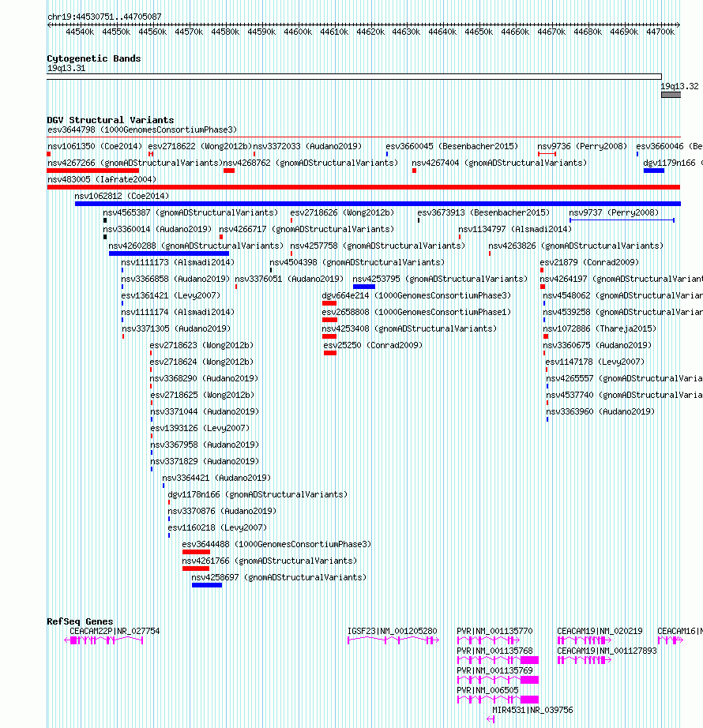703x728 pixels.
Task: Select nsv1134797 (Alsmadi2014) label
Action: (x=515, y=229)
